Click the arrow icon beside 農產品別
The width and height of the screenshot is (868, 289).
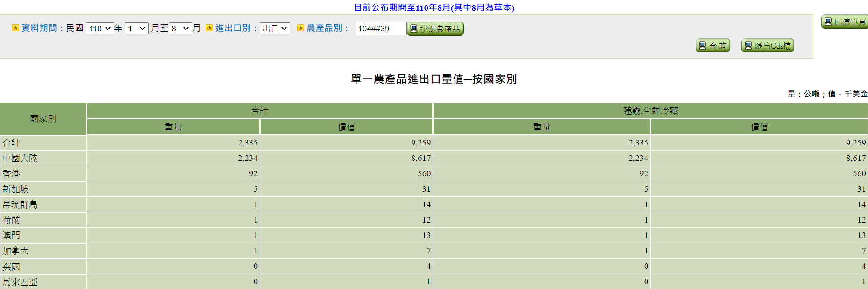300,28
